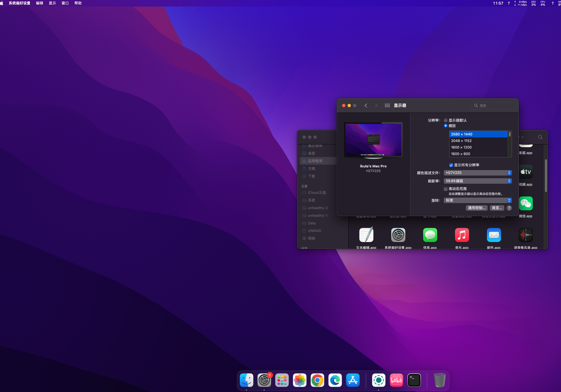Select 显示器默认 resolution radio button
Image resolution: width=561 pixels, height=392 pixels.
[x=446, y=120]
